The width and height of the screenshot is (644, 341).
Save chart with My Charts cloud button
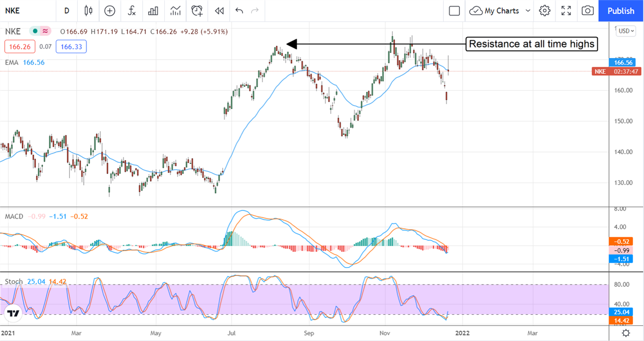pos(494,11)
